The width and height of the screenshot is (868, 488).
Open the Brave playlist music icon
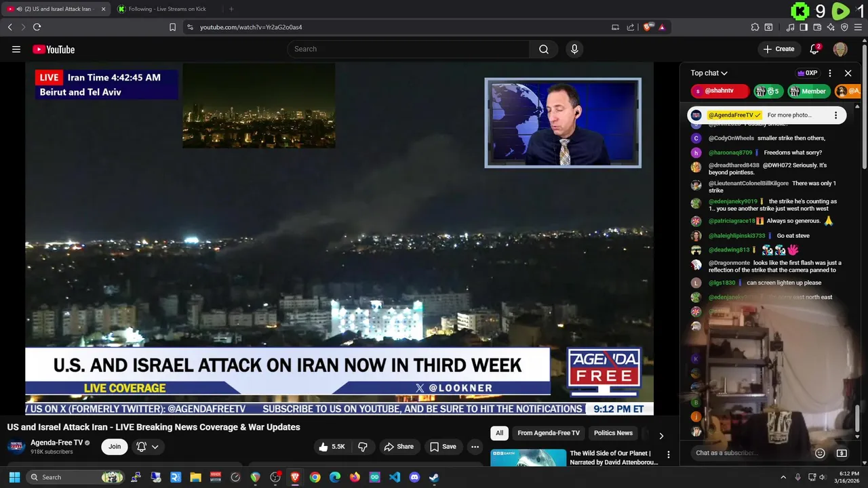791,27
